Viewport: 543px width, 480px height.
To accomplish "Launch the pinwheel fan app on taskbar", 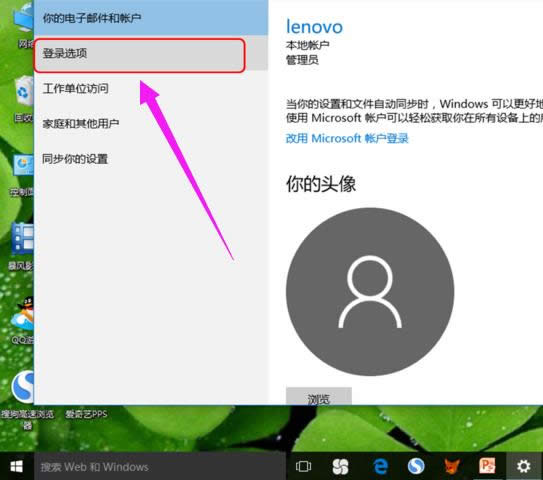I will click(x=340, y=466).
